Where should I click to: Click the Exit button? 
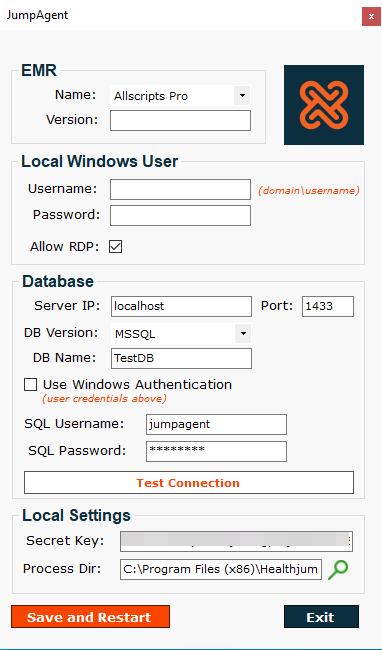(321, 617)
